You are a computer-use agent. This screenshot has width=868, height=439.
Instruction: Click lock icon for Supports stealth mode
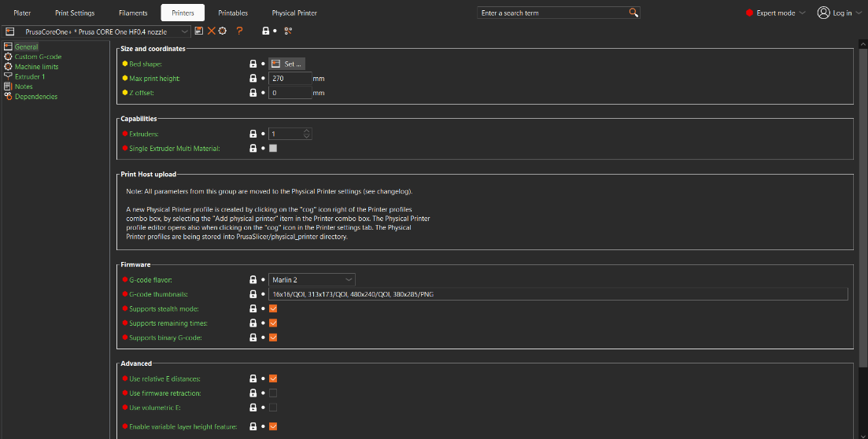click(x=253, y=309)
